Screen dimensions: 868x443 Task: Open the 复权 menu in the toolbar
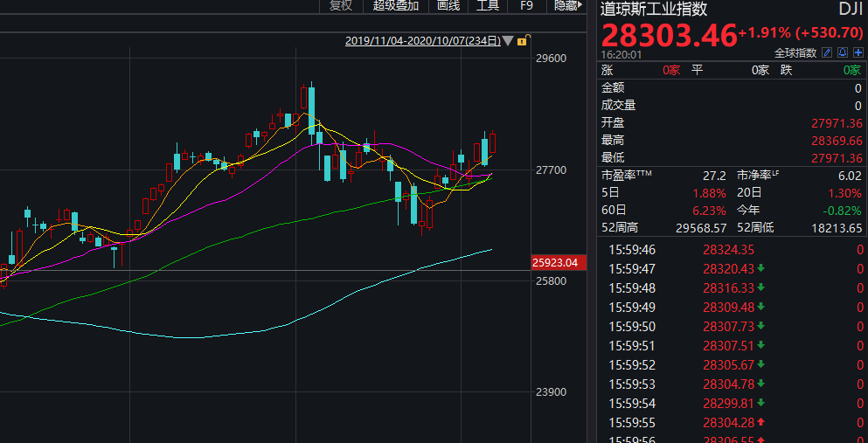(341, 6)
